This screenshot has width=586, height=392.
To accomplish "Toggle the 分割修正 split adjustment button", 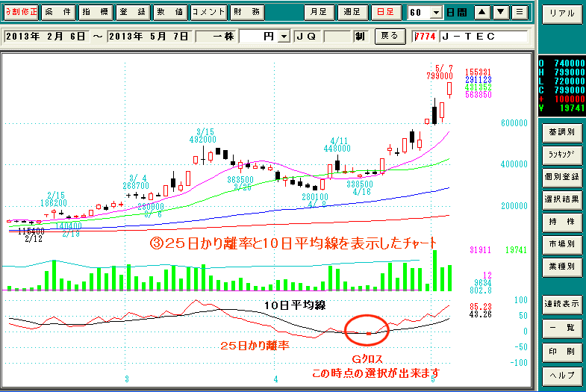I will click(x=20, y=13).
